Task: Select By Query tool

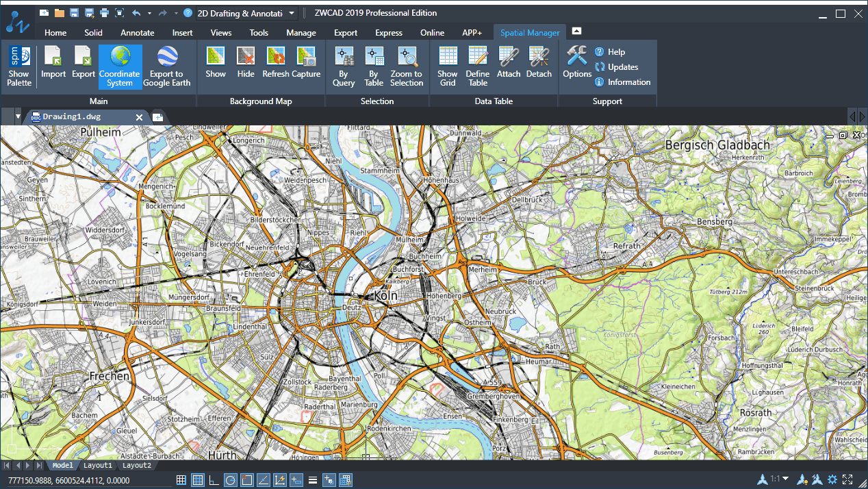Action: (x=344, y=67)
